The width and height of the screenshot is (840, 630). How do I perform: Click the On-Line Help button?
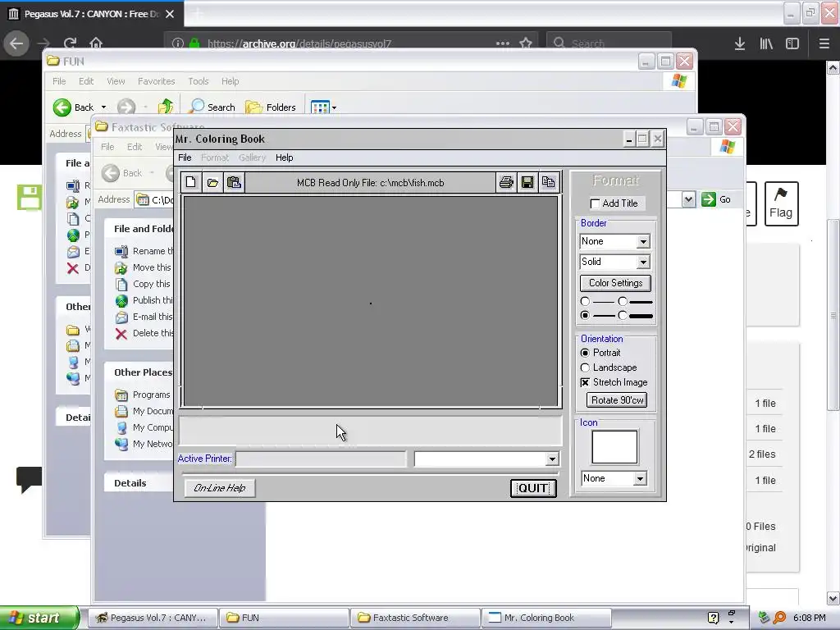(220, 488)
